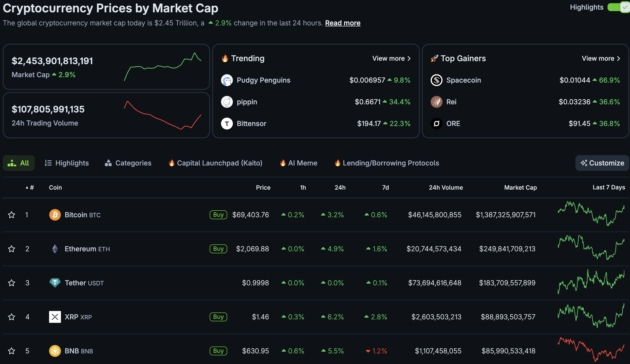The height and width of the screenshot is (364, 630).
Task: Open Tether's last 7 days sparkline
Action: pos(591,282)
